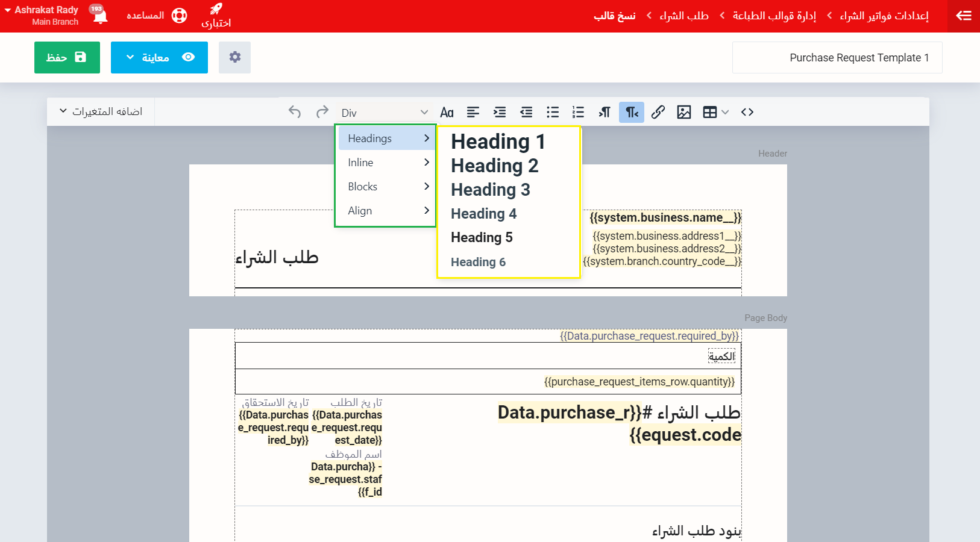Open the font size Aa tool
This screenshot has width=980, height=542.
coord(447,113)
